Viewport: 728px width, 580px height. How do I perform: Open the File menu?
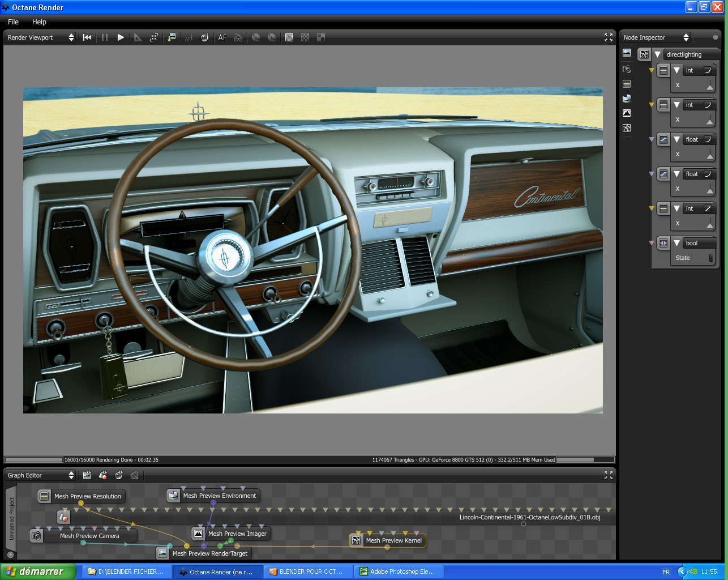pyautogui.click(x=13, y=22)
